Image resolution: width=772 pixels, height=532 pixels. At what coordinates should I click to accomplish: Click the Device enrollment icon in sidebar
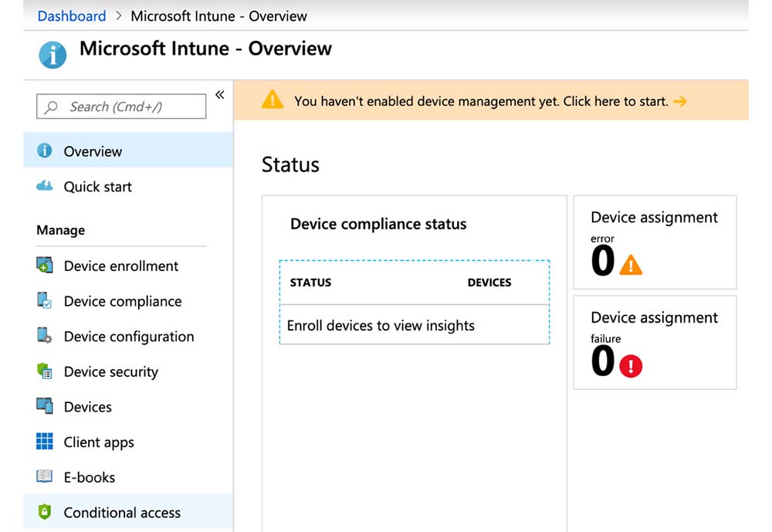[45, 266]
